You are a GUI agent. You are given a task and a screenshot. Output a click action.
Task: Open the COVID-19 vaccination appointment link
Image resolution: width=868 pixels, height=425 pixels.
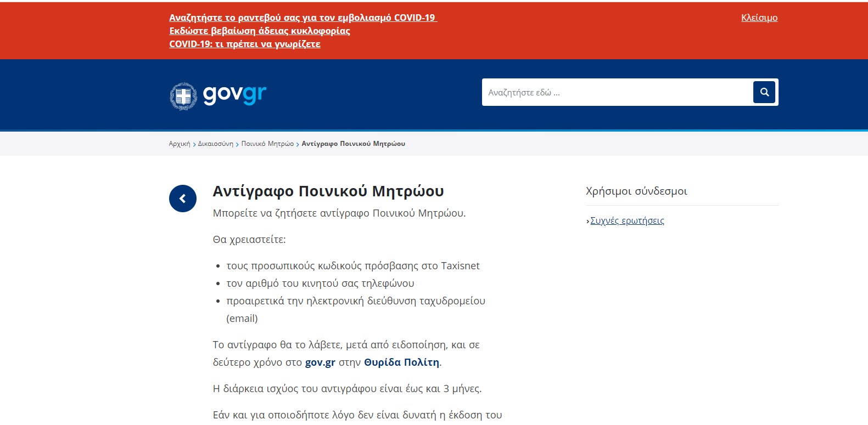(x=303, y=18)
